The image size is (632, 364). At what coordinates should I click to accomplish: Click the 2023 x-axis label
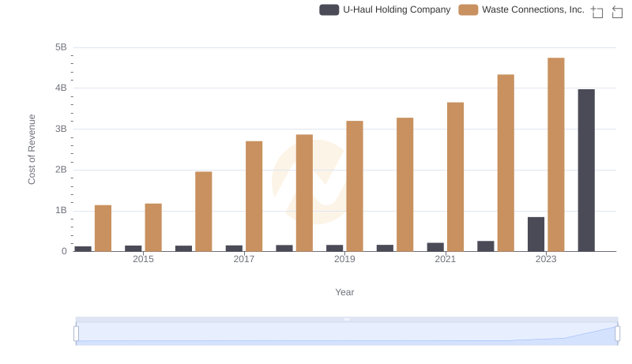pyautogui.click(x=546, y=259)
